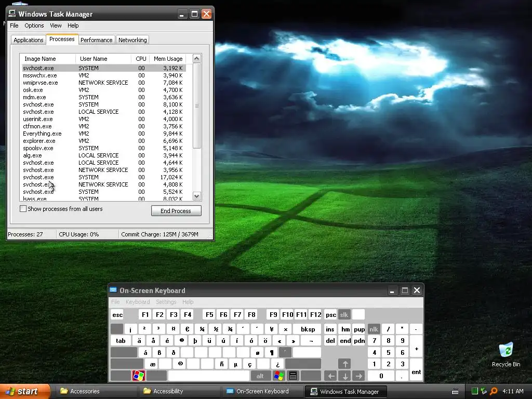Click the right arrow key on On-Screen Keyboard
532x399 pixels.
click(x=359, y=376)
